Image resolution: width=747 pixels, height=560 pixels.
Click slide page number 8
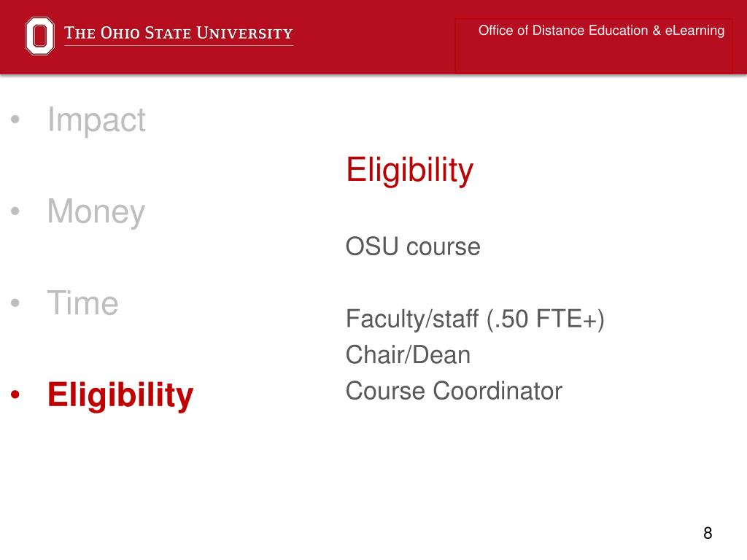708,533
